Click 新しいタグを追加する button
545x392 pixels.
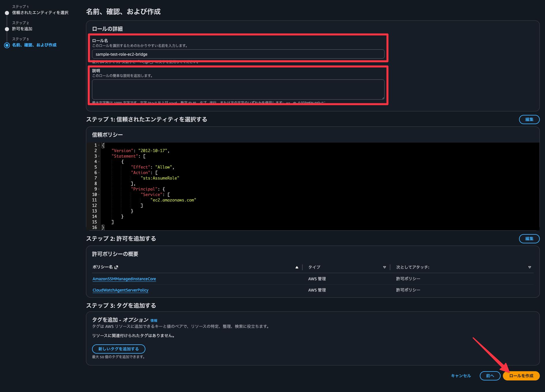(x=118, y=349)
